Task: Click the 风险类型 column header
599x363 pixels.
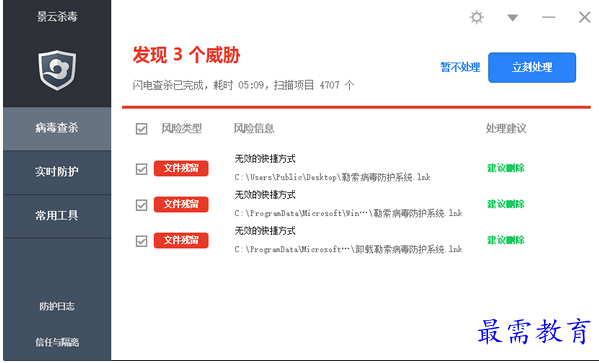Action: coord(181,128)
